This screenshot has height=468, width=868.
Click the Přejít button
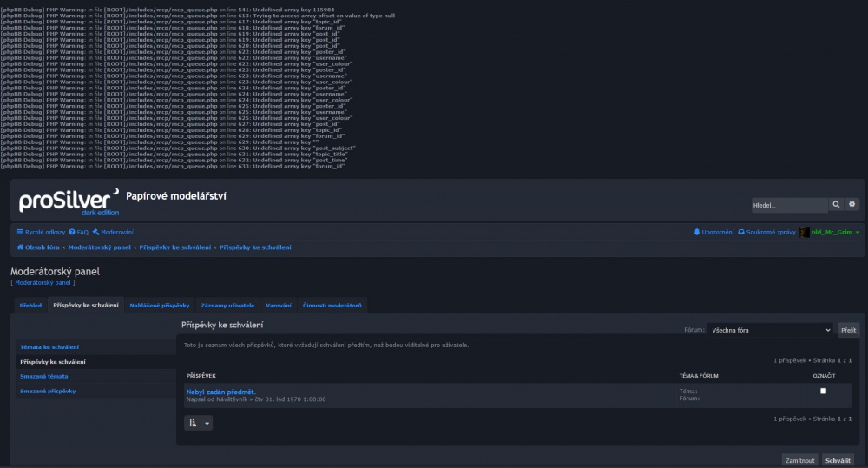pyautogui.click(x=848, y=330)
